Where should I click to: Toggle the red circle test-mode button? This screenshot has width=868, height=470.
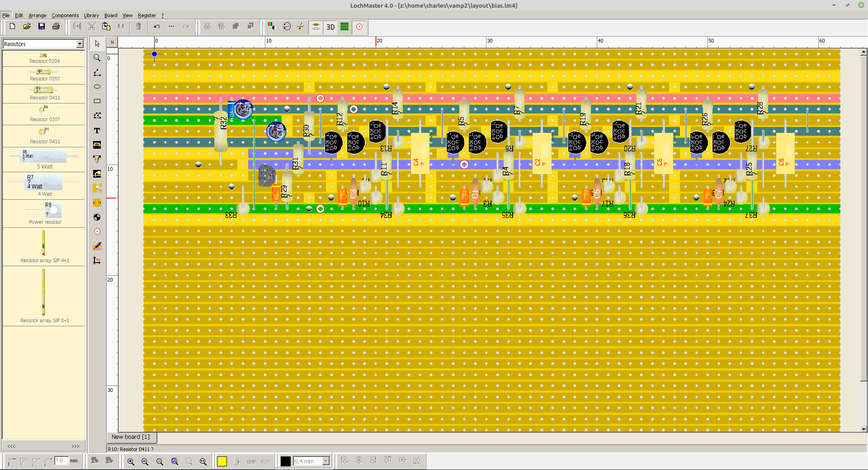tap(359, 27)
